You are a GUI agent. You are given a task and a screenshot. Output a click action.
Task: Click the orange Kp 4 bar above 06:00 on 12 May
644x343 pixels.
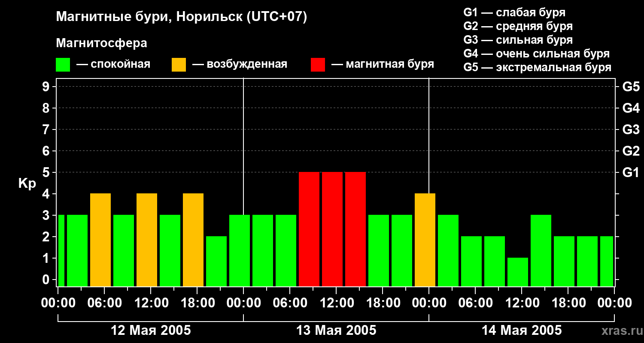[100, 240]
